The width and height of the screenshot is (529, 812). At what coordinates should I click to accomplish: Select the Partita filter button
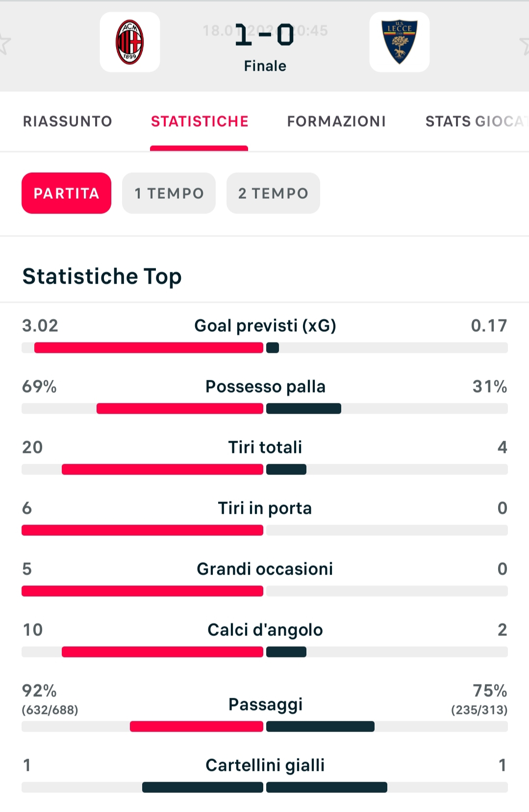(x=66, y=193)
